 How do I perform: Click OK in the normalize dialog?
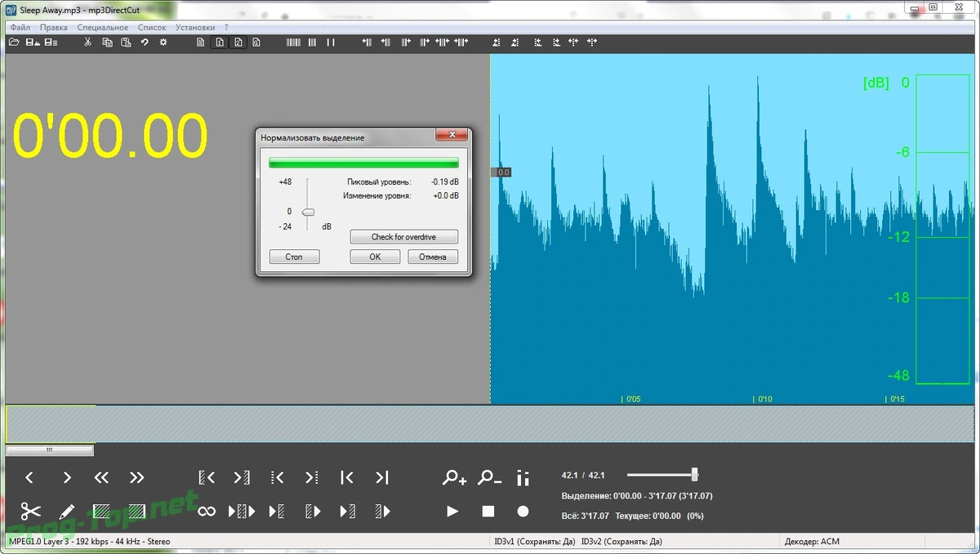375,257
